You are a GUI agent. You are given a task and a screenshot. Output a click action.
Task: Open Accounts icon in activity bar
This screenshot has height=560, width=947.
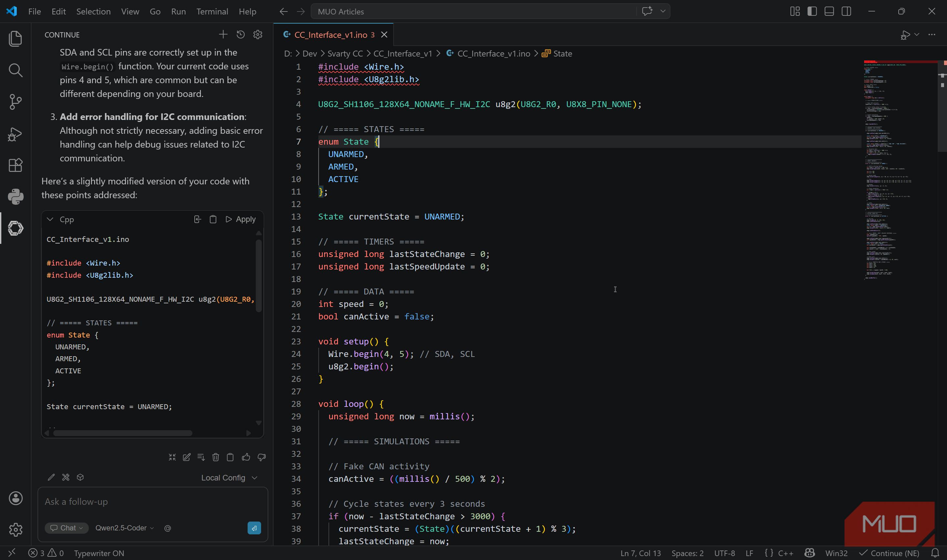click(x=15, y=498)
